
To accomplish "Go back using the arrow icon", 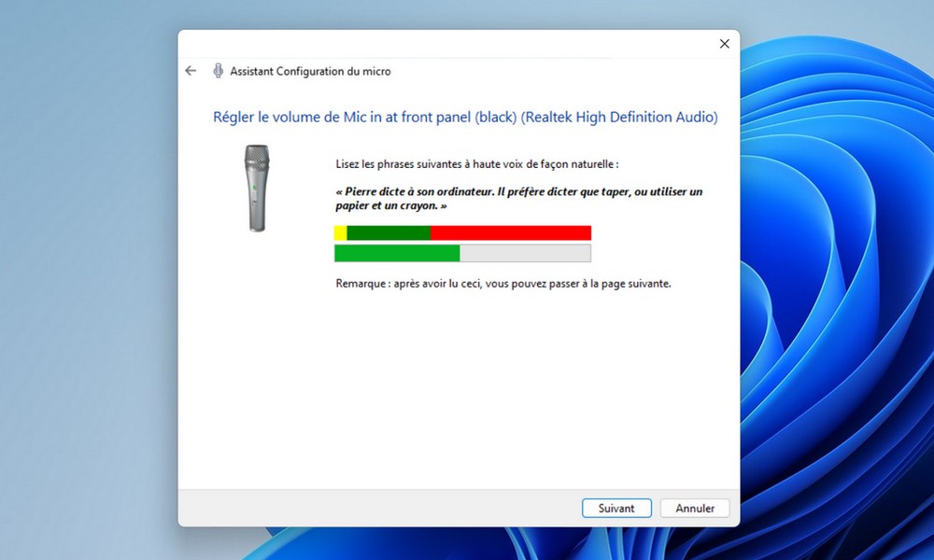I will click(191, 71).
